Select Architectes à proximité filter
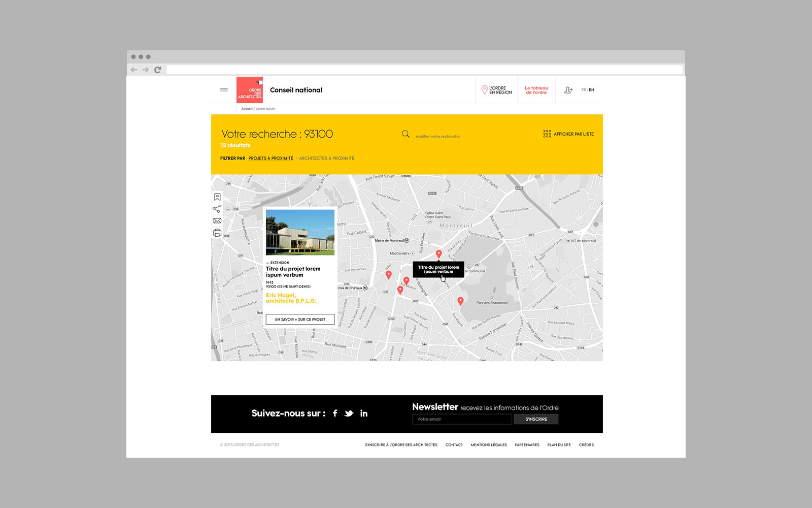812x508 pixels. [327, 158]
